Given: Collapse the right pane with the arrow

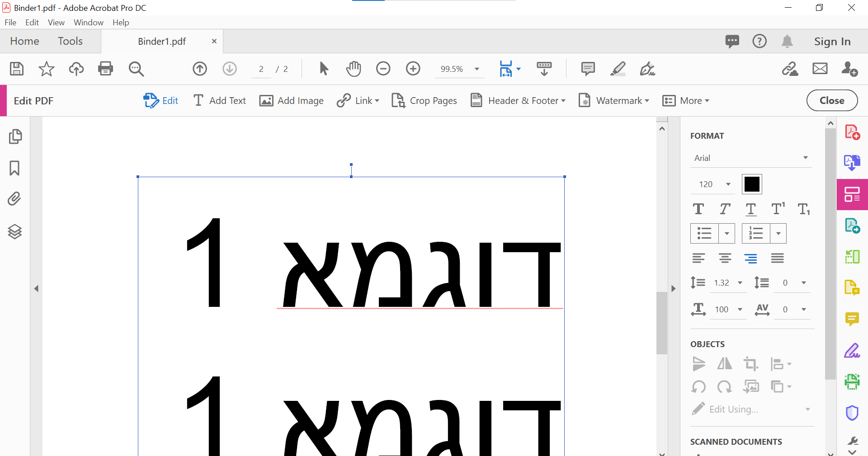Looking at the screenshot, I should click(673, 288).
